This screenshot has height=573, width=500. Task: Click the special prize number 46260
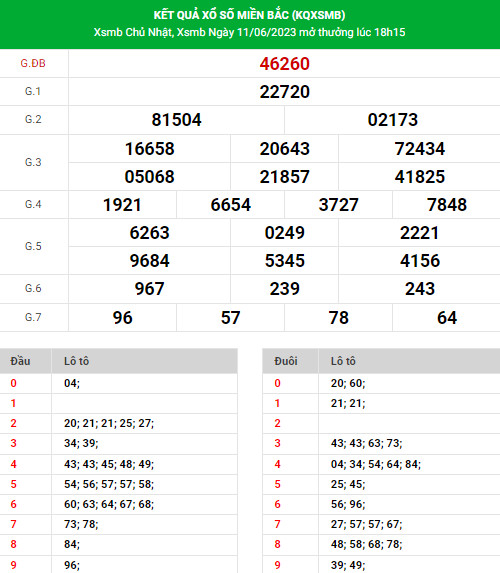(x=284, y=64)
